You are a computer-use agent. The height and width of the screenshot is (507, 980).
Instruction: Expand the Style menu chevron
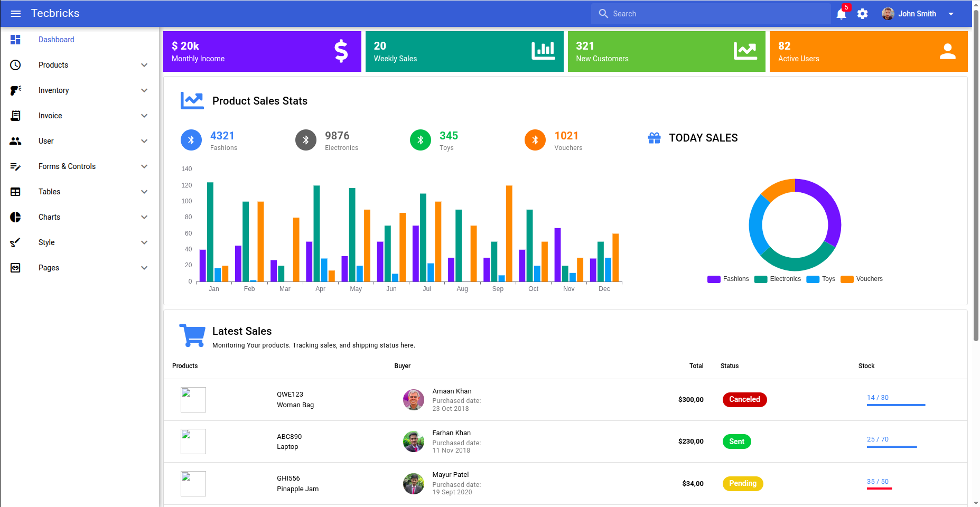coord(144,242)
